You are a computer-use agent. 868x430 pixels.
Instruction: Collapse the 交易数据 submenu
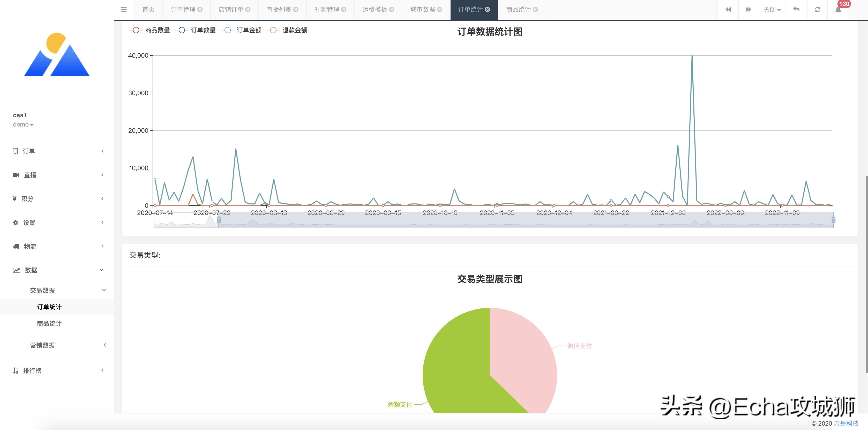pos(42,290)
